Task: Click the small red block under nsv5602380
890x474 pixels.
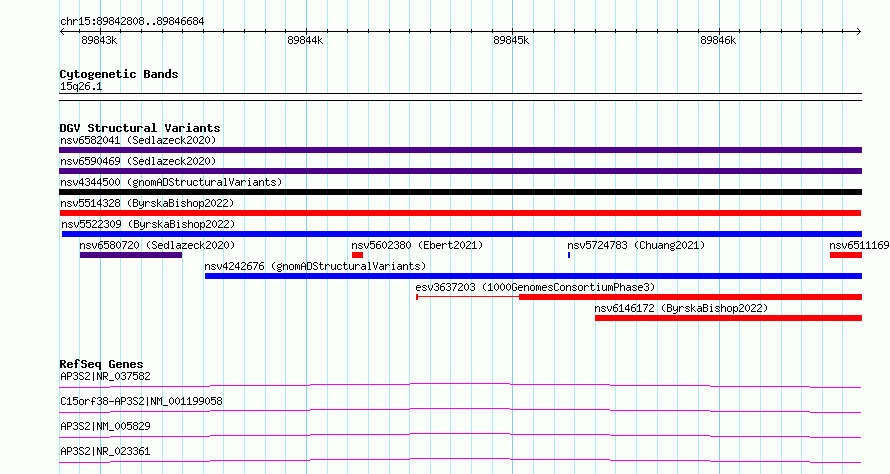Action: tap(357, 255)
